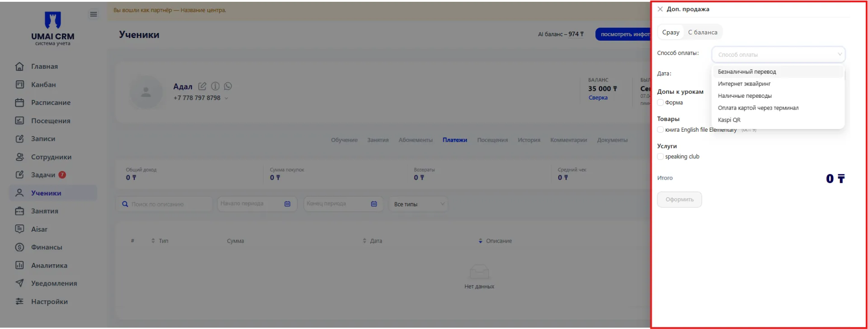Click calendar icon in Конец периода field
Image resolution: width=868 pixels, height=329 pixels.
374,204
